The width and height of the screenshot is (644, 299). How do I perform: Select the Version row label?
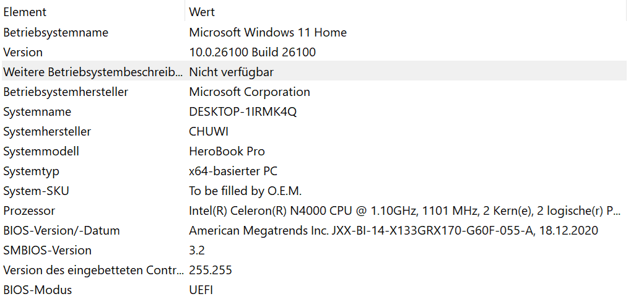tap(23, 52)
